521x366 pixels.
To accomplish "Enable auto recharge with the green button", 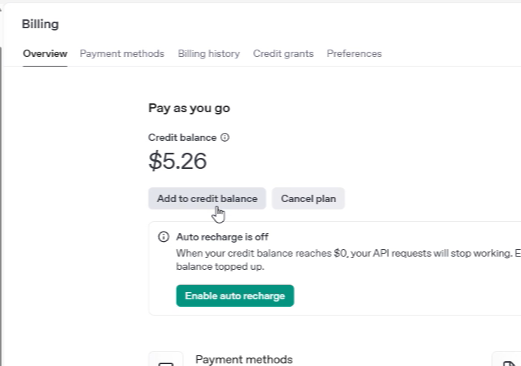I will coord(235,296).
